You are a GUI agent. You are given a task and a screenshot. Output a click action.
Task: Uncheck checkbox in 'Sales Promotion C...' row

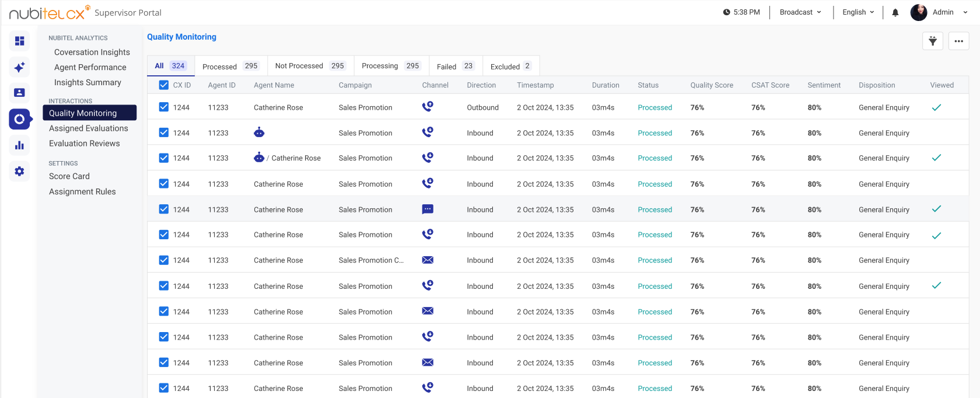164,260
